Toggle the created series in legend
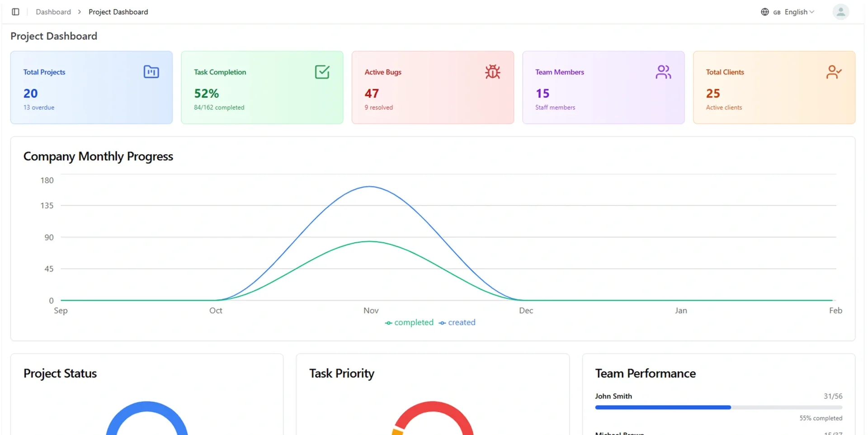 click(457, 322)
